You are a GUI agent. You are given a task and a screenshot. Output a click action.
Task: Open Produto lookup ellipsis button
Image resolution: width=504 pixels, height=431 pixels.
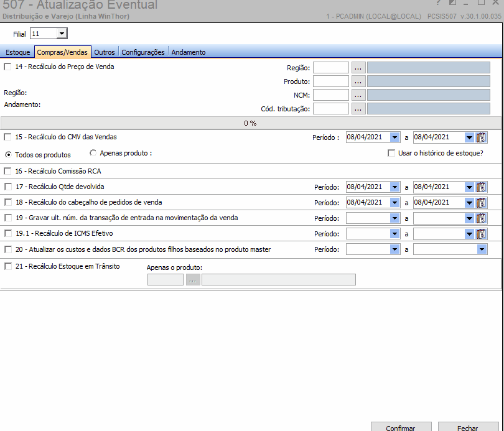pos(358,81)
